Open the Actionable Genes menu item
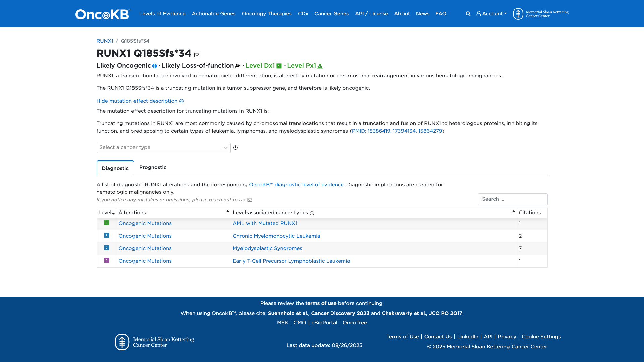The image size is (644, 362). 213,14
